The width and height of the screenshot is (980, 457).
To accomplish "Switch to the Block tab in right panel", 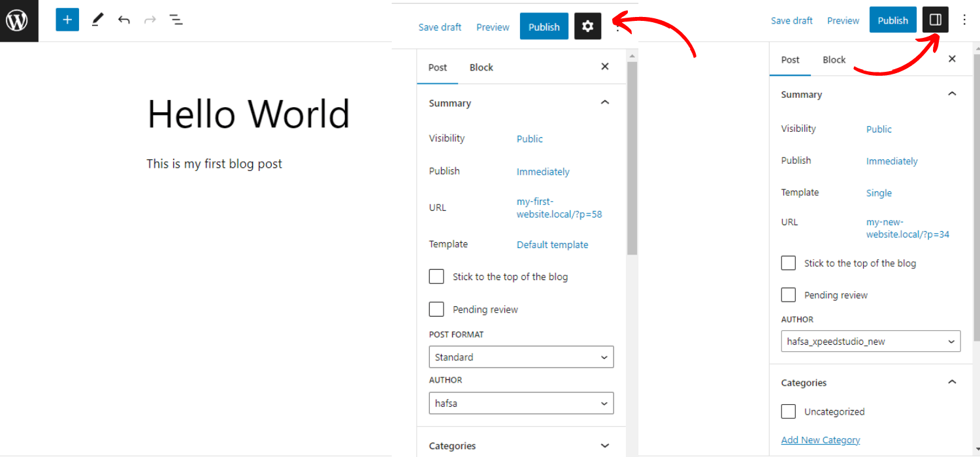I will 834,59.
